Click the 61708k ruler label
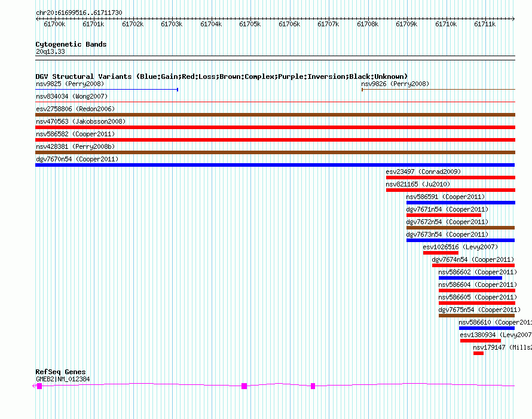Viewport: 532px width, 419px height. point(368,24)
